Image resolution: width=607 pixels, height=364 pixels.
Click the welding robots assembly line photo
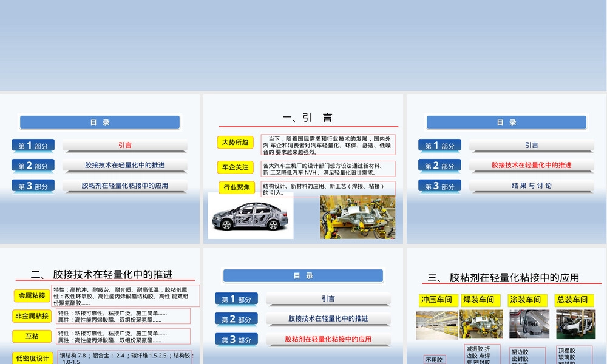358,217
